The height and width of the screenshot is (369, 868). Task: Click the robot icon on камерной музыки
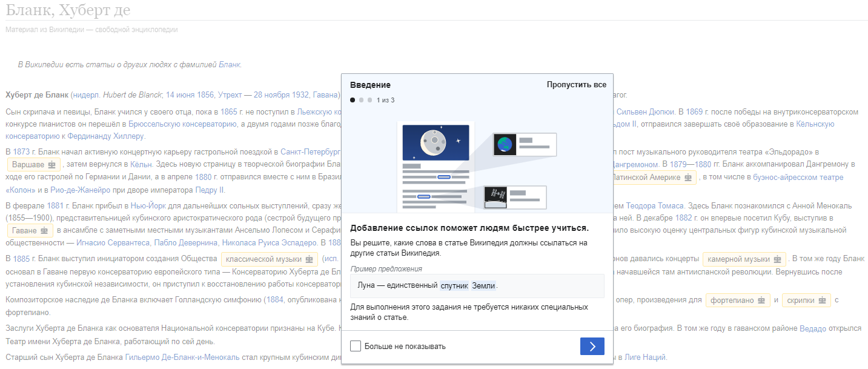point(778,259)
